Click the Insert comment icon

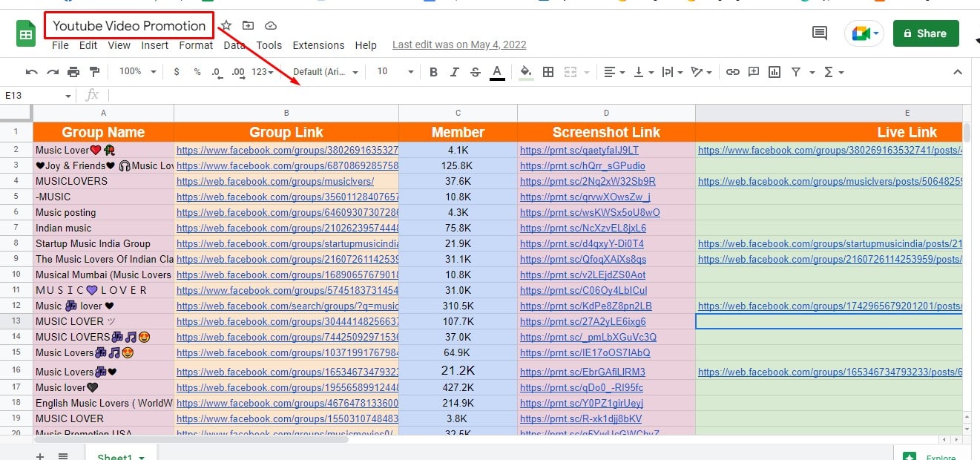pyautogui.click(x=754, y=72)
